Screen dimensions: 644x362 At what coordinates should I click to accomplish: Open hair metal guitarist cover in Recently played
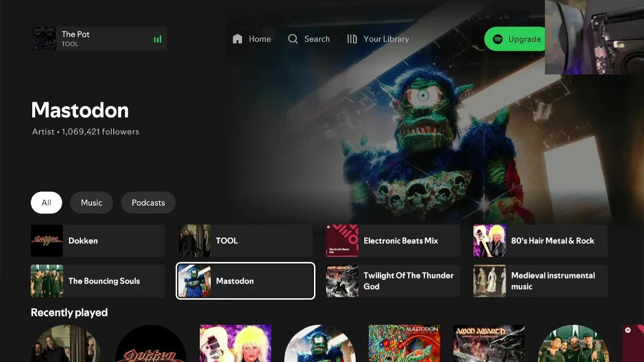[x=235, y=343]
